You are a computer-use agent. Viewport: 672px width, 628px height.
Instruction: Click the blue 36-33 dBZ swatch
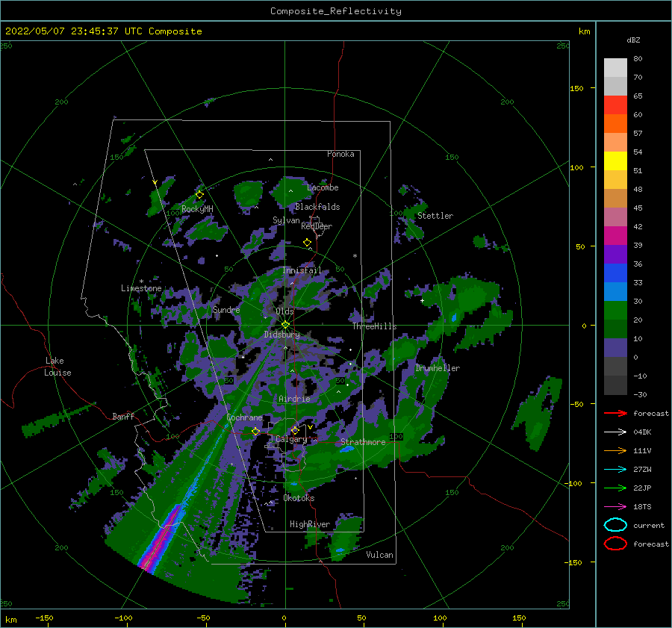[x=615, y=273]
